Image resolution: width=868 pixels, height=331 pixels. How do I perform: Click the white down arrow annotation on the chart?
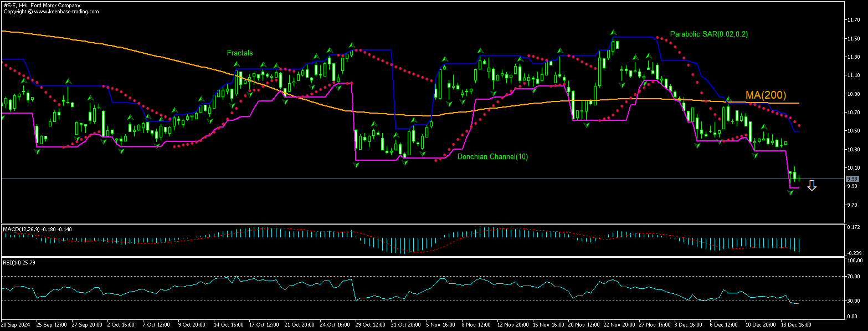(812, 185)
